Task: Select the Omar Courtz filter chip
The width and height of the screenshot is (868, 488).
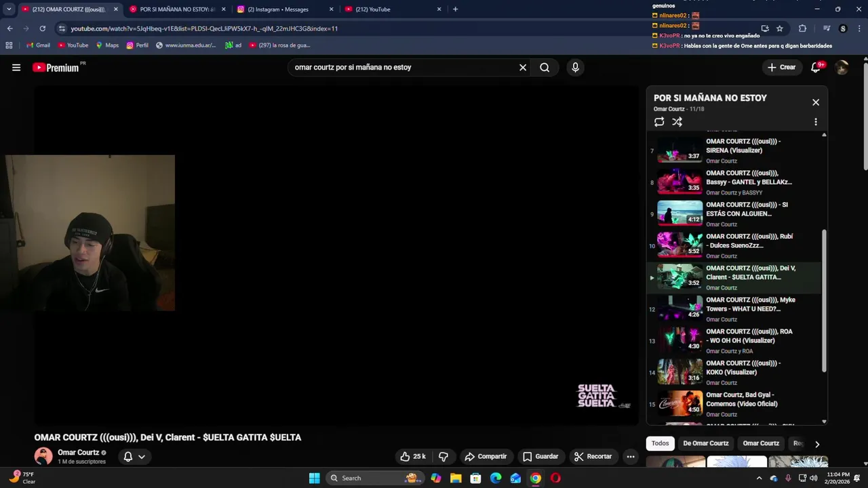Action: (x=761, y=443)
